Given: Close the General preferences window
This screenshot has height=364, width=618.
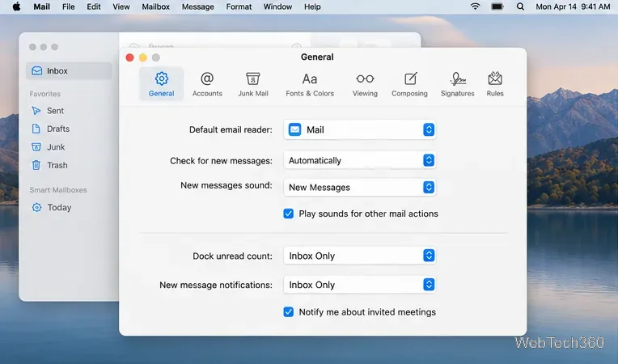Looking at the screenshot, I should tap(129, 57).
